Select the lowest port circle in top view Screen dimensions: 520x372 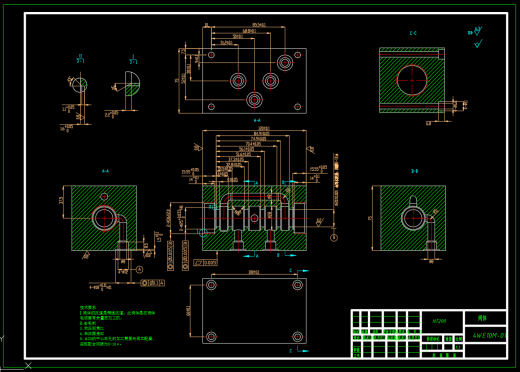click(254, 99)
